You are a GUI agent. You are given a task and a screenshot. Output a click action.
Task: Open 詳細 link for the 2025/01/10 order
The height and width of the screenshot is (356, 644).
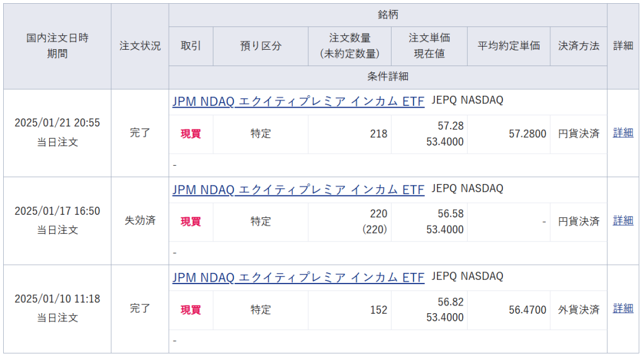(623, 309)
